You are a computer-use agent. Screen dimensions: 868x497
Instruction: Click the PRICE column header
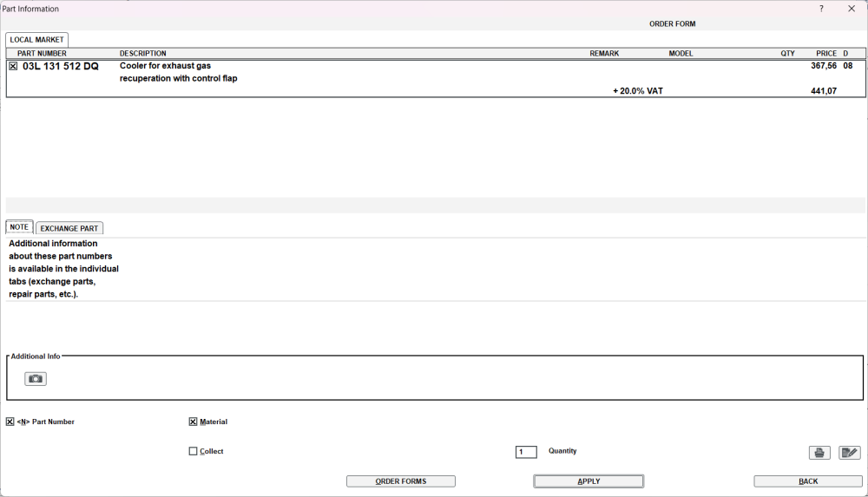point(826,53)
